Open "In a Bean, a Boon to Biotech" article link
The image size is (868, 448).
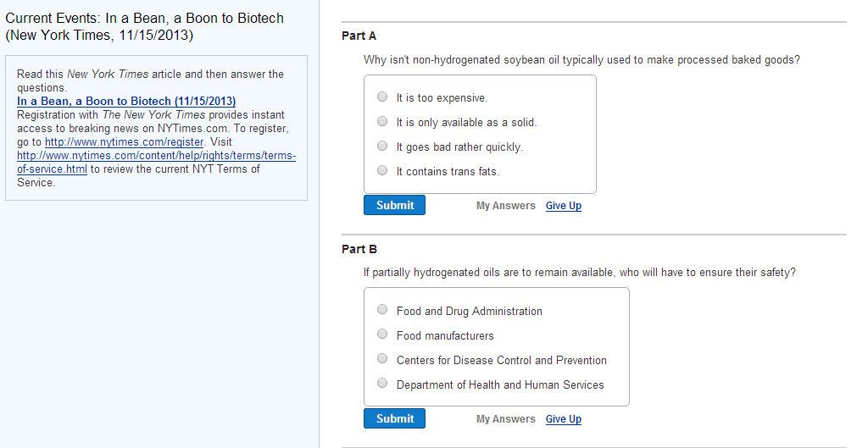pos(126,102)
